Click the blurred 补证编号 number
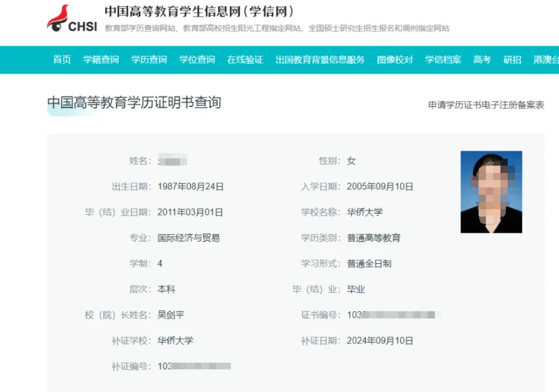 tap(195, 367)
